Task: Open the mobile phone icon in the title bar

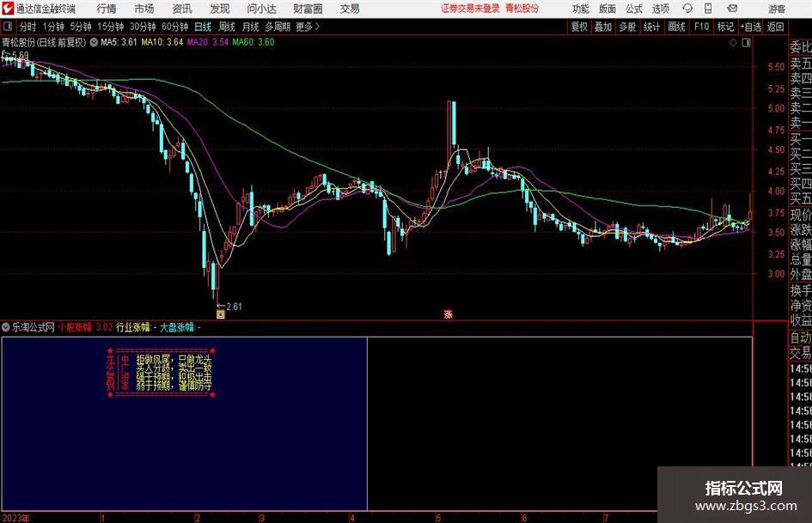Action: coord(708,9)
